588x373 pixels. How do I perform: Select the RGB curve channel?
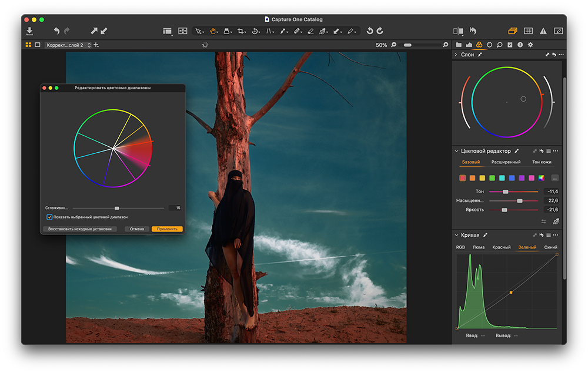click(460, 247)
